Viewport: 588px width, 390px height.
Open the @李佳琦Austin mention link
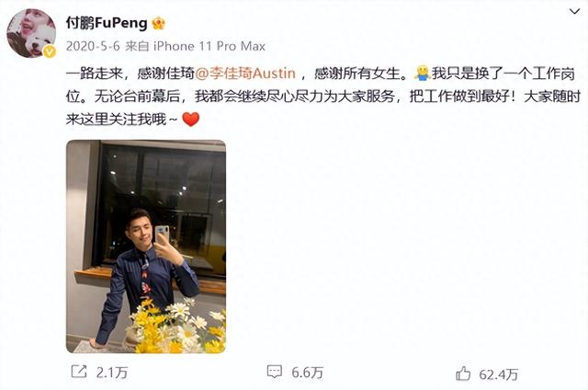point(245,74)
